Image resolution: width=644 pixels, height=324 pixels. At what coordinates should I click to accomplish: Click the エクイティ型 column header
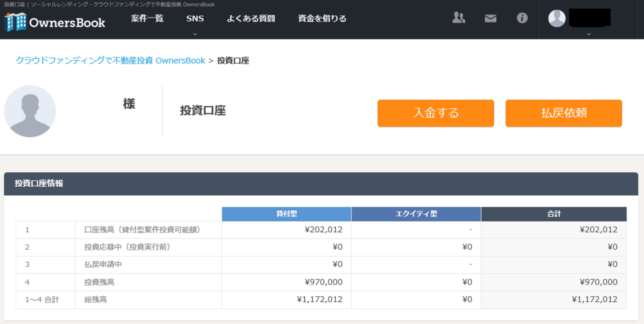tap(416, 214)
